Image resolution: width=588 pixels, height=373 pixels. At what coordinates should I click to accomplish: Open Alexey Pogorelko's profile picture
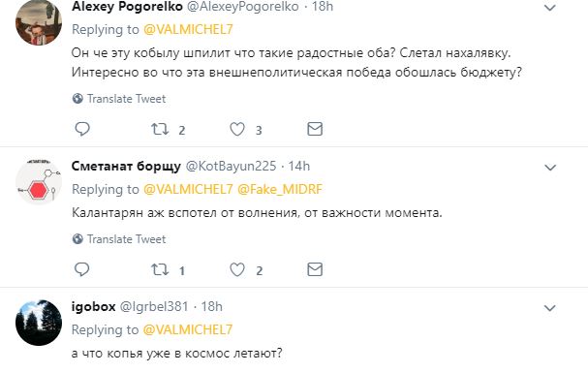tap(39, 21)
